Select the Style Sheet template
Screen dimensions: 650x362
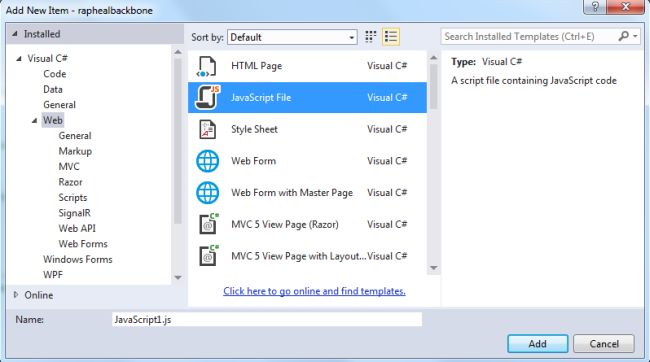307,129
